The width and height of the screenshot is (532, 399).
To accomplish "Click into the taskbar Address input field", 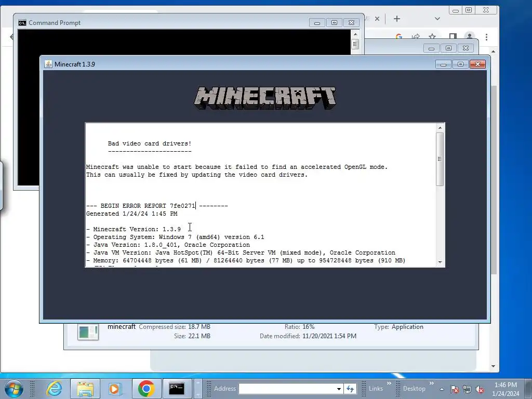I will pos(287,389).
